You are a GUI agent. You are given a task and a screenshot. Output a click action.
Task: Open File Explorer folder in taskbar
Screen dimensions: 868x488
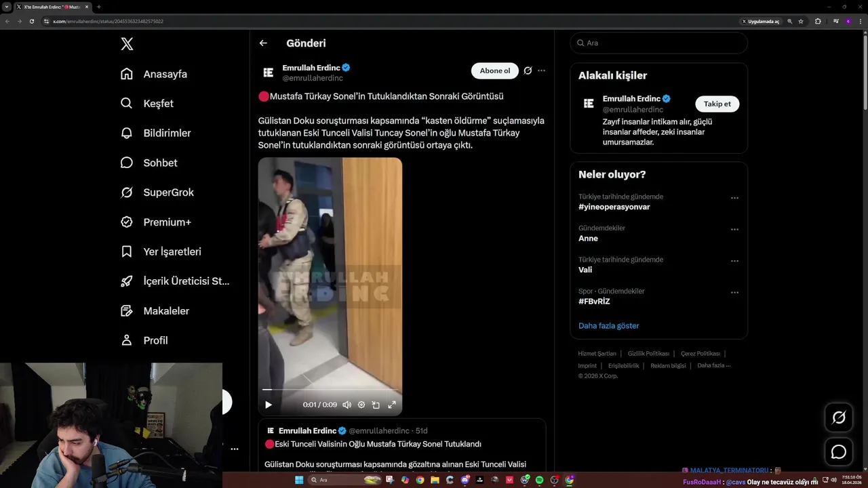(435, 480)
